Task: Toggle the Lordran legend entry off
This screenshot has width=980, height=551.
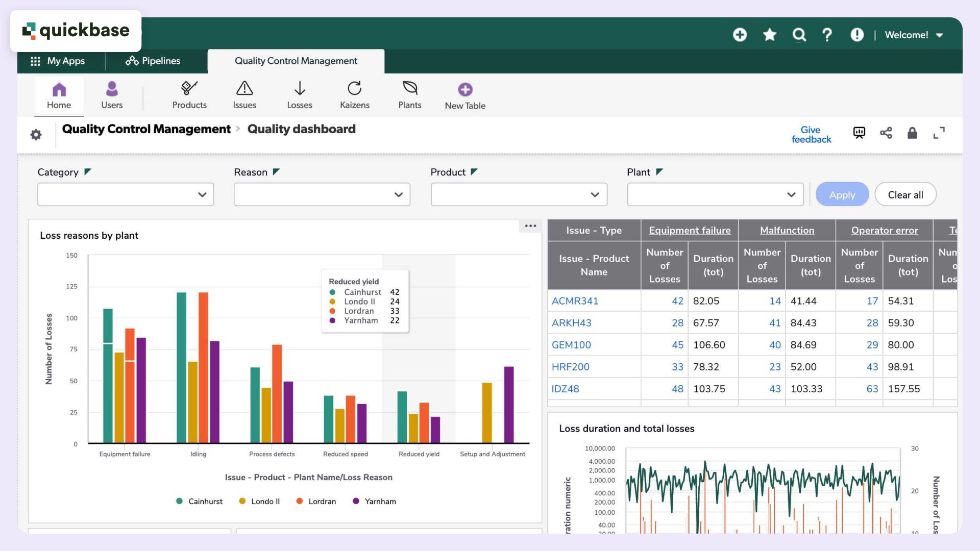Action: tap(316, 501)
